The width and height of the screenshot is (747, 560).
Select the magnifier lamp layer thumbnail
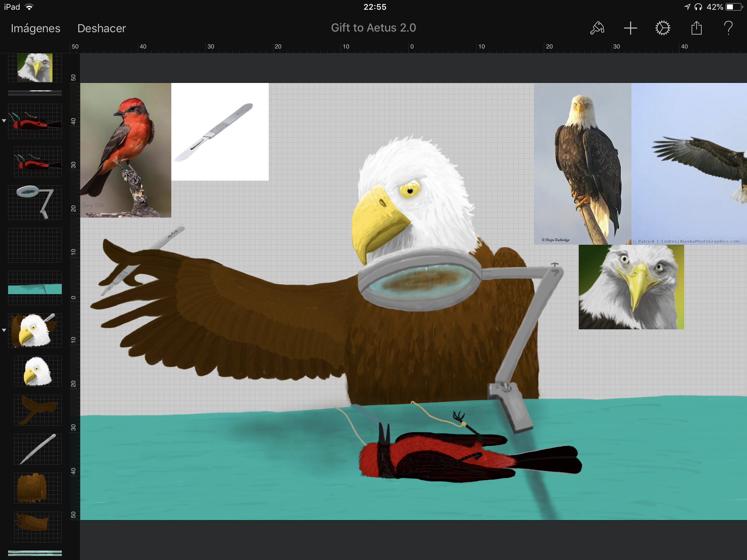pyautogui.click(x=35, y=202)
